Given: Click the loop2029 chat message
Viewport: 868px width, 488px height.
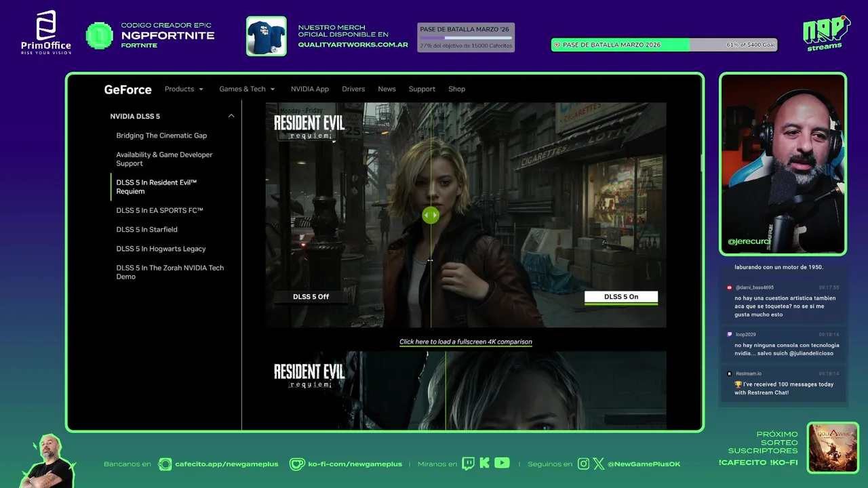Looking at the screenshot, I should pyautogui.click(x=783, y=345).
